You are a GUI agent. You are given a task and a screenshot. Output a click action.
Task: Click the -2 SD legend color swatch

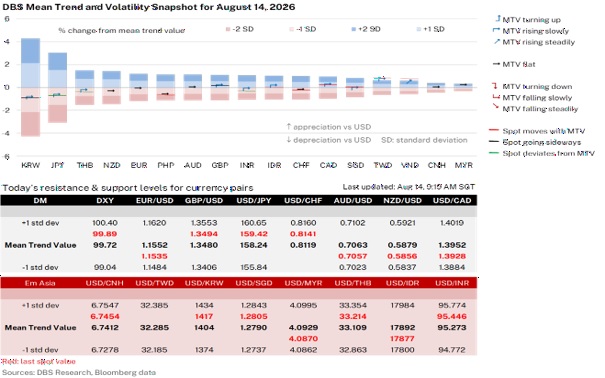tap(228, 29)
